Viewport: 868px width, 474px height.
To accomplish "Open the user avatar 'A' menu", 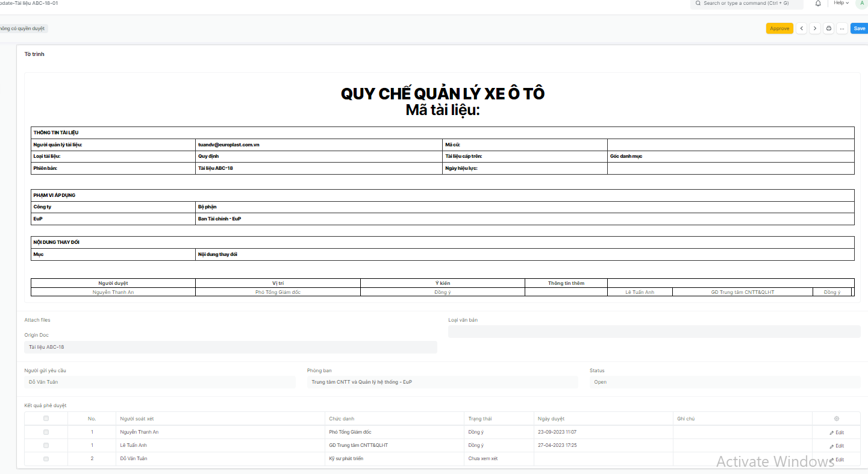I will tap(861, 4).
